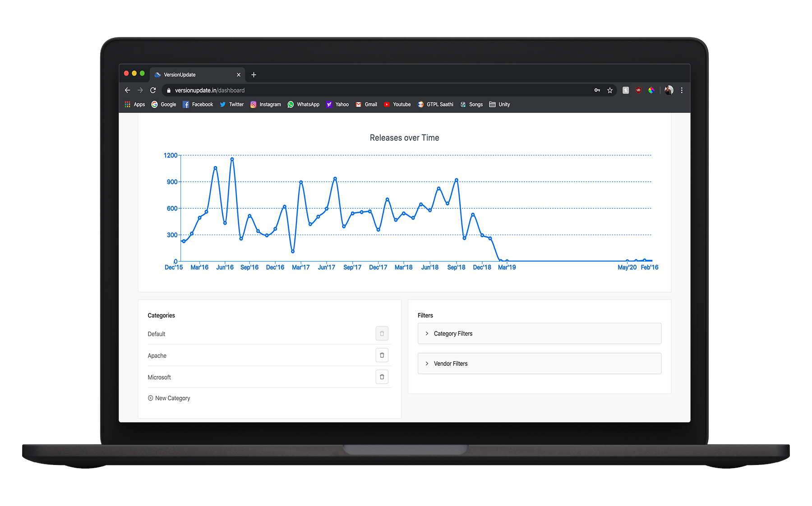
Task: Open the Youtube bookmark
Action: pyautogui.click(x=397, y=105)
